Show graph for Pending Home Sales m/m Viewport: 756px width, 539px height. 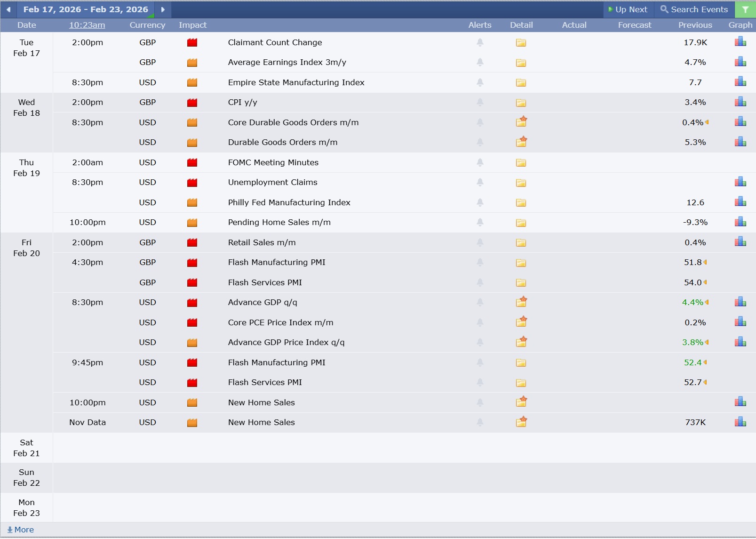tap(740, 222)
